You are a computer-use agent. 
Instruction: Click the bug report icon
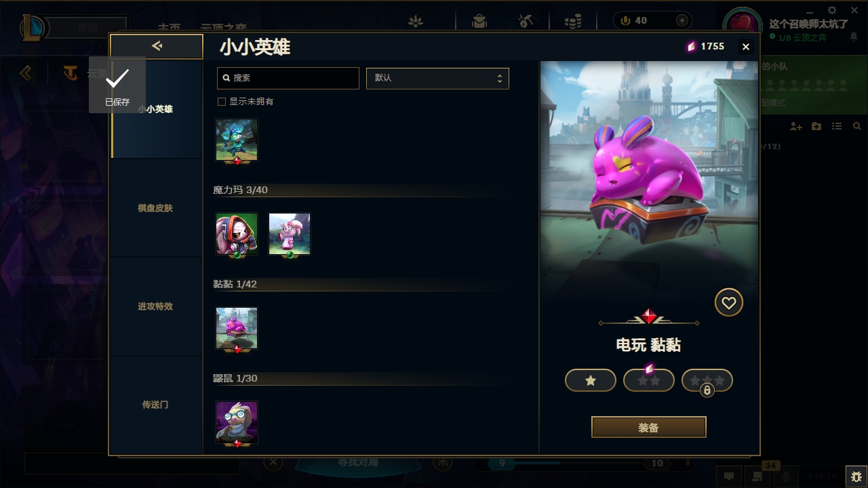click(856, 476)
